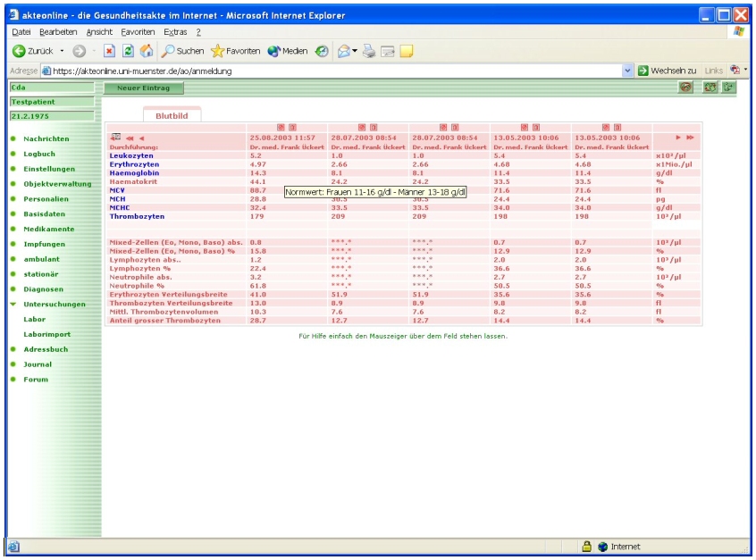Click the Wechseln zu go button
The height and width of the screenshot is (560, 756).
click(668, 71)
